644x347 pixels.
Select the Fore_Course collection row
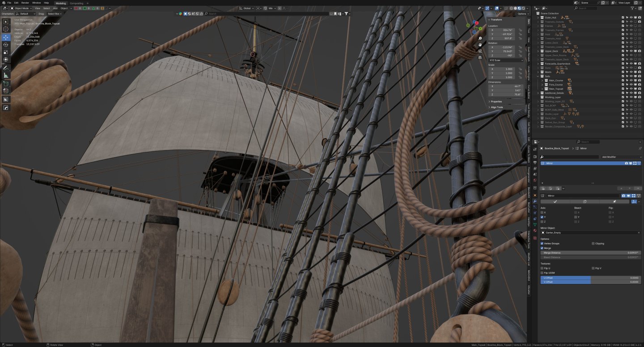pyautogui.click(x=556, y=84)
